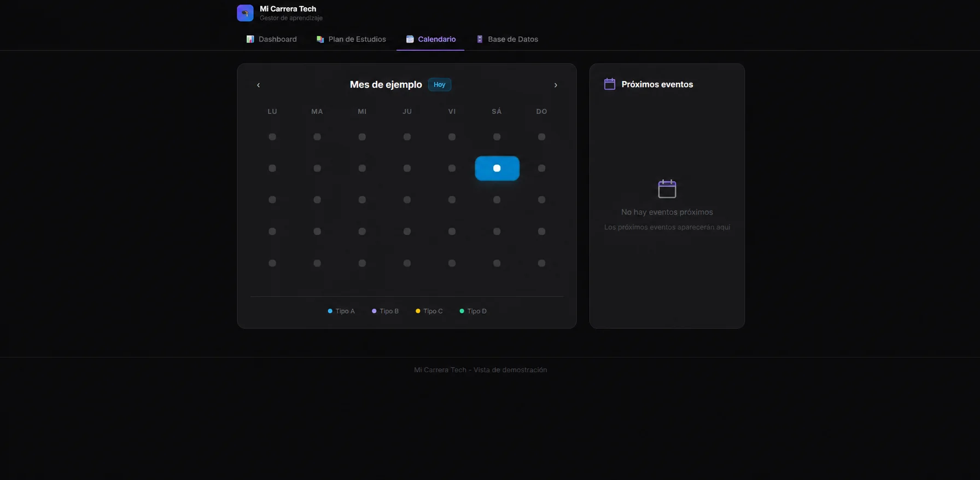Image resolution: width=980 pixels, height=480 pixels.
Task: Click the Tipo B purple legend dot
Action: (374, 311)
